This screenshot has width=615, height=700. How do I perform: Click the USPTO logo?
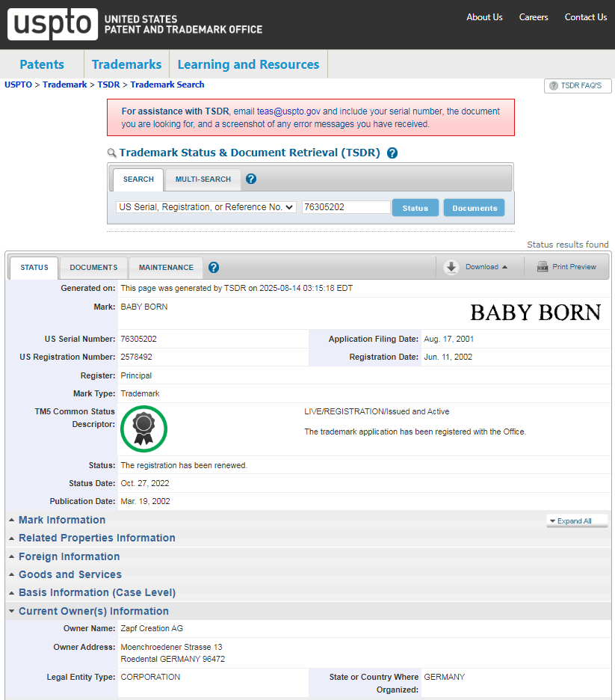(52, 24)
